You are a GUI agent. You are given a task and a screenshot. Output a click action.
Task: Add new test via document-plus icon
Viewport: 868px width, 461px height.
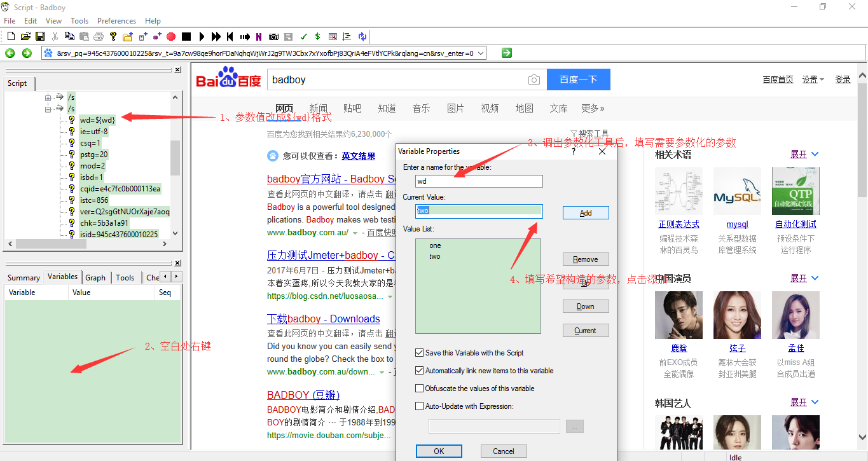(x=143, y=36)
